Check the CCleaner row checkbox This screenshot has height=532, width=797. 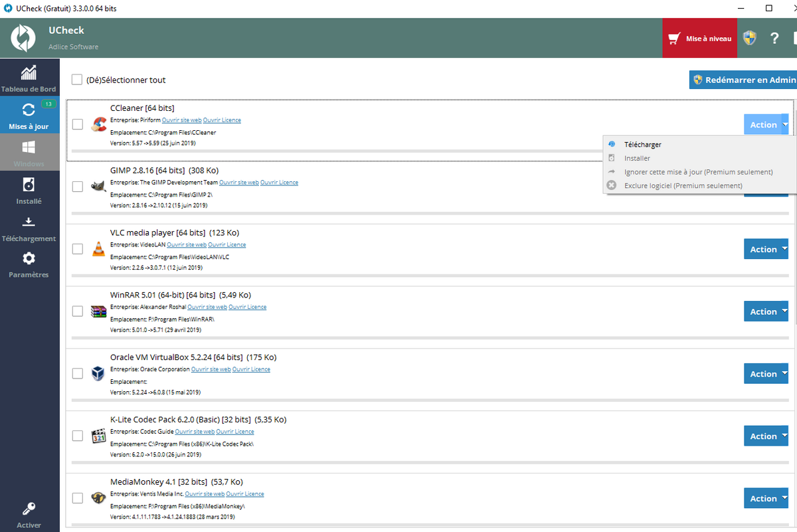coord(78,124)
